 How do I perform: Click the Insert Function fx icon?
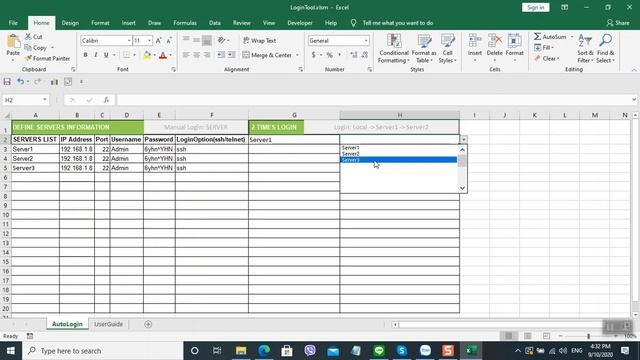[106, 100]
